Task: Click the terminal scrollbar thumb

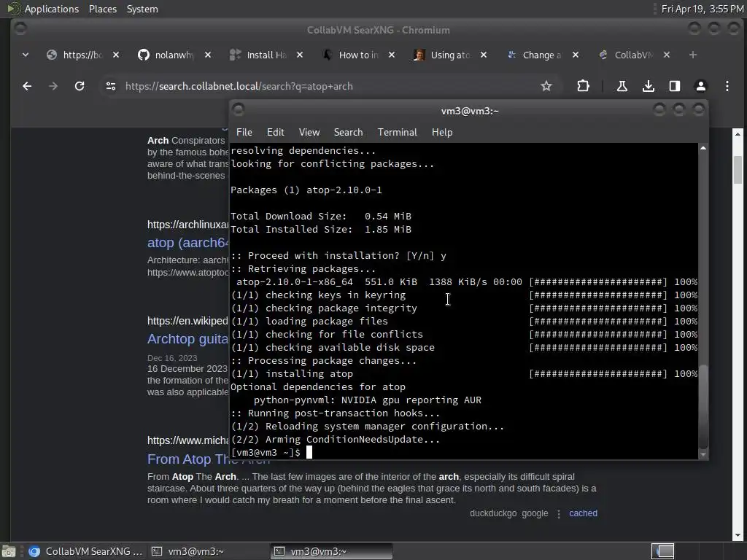Action: (x=703, y=406)
